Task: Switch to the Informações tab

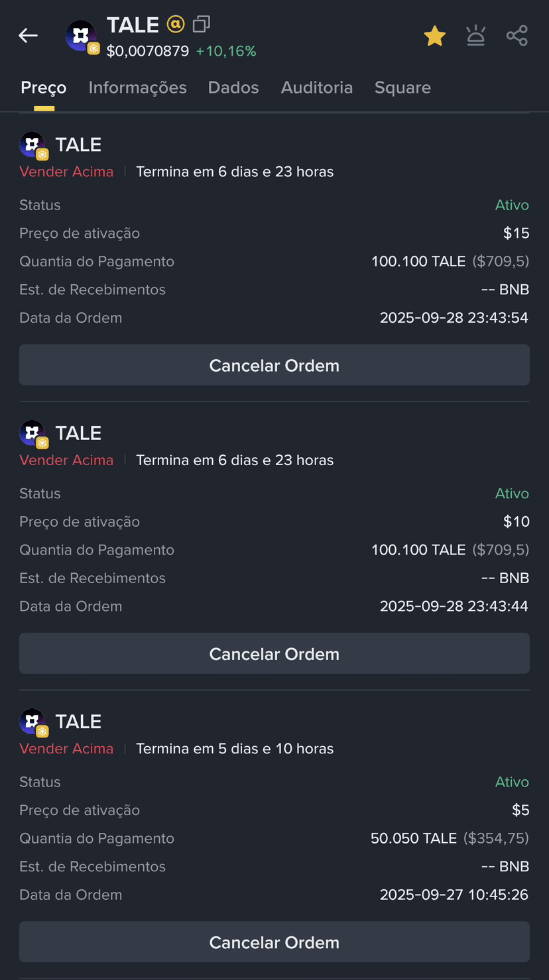Action: [137, 87]
